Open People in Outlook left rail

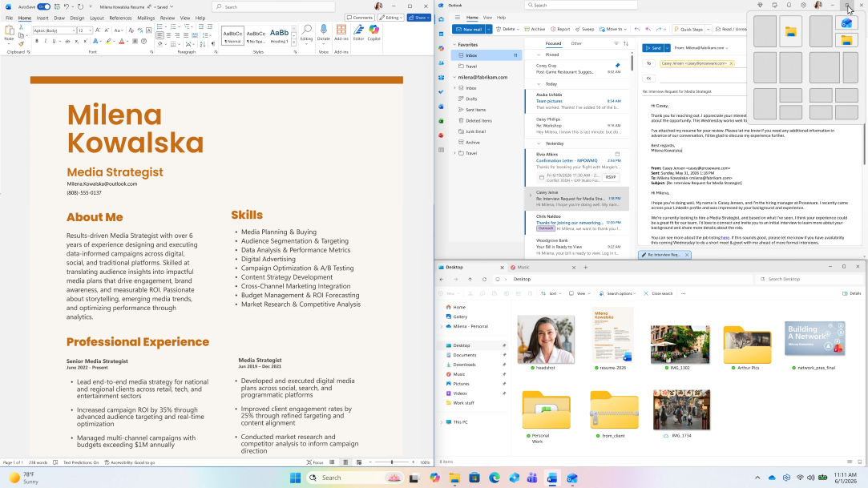[441, 63]
